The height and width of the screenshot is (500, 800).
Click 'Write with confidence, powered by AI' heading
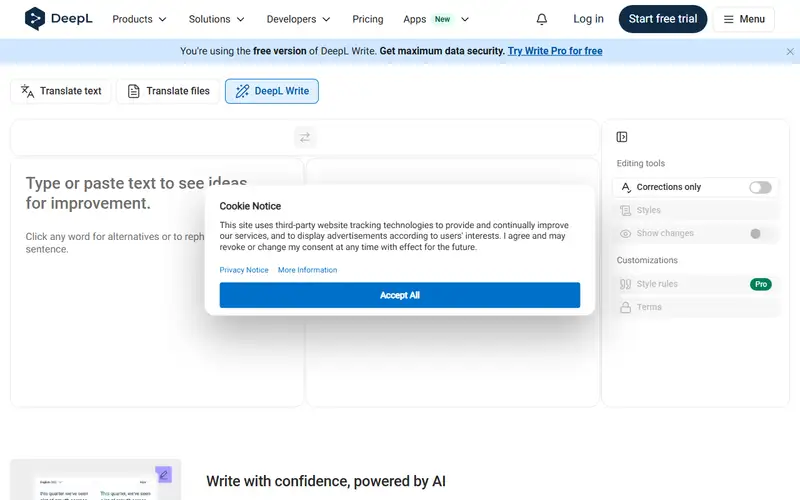click(x=326, y=481)
